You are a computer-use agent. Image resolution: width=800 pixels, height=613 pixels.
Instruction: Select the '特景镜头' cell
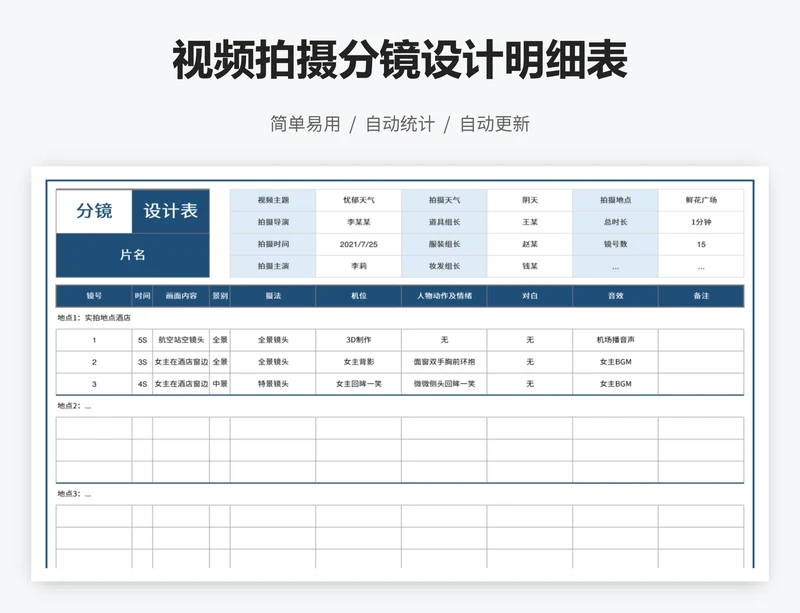273,384
